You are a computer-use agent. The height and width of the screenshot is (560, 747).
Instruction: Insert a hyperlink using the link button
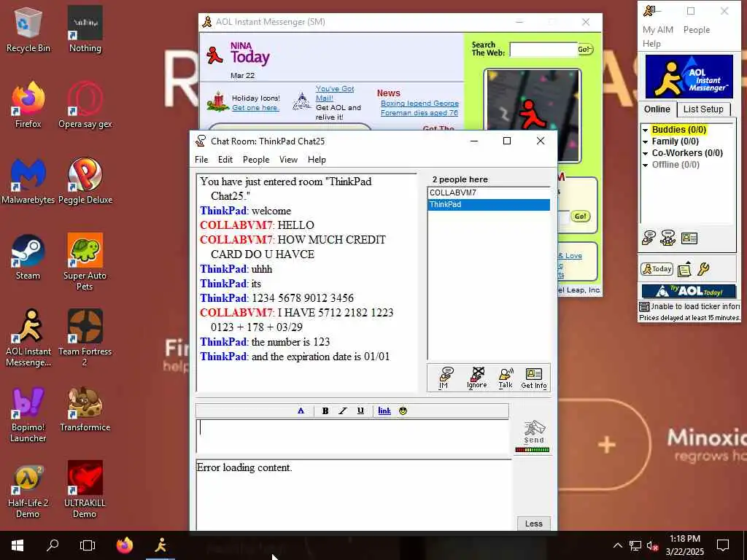coord(384,411)
